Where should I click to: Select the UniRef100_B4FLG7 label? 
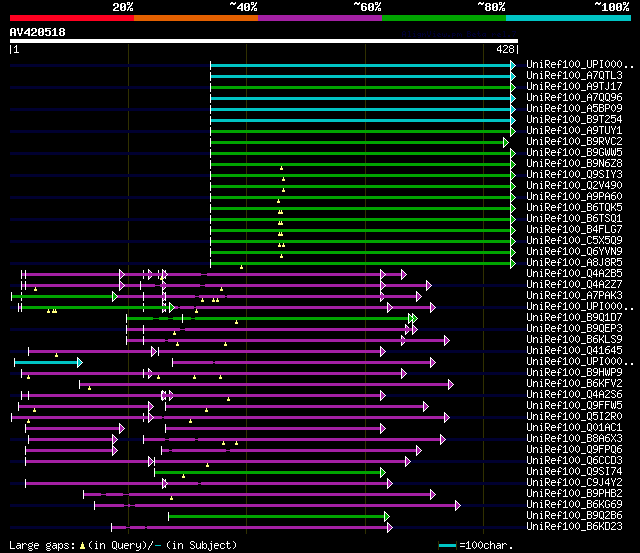(x=574, y=230)
